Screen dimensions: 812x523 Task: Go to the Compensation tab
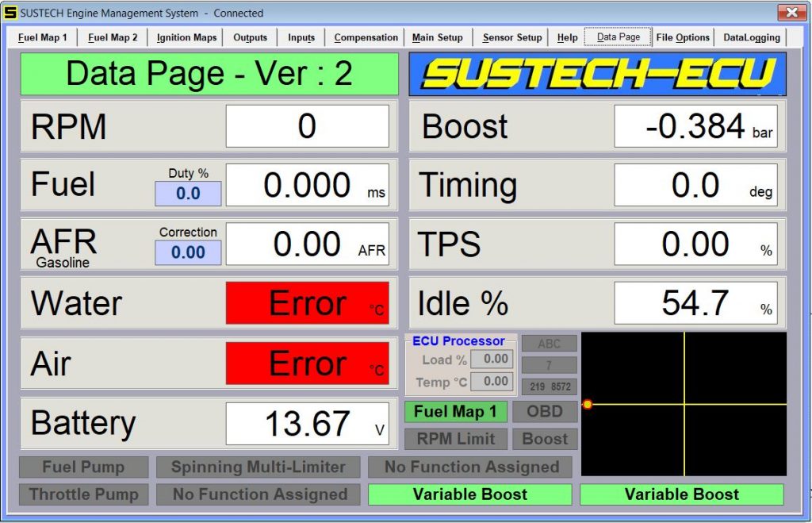pos(366,37)
